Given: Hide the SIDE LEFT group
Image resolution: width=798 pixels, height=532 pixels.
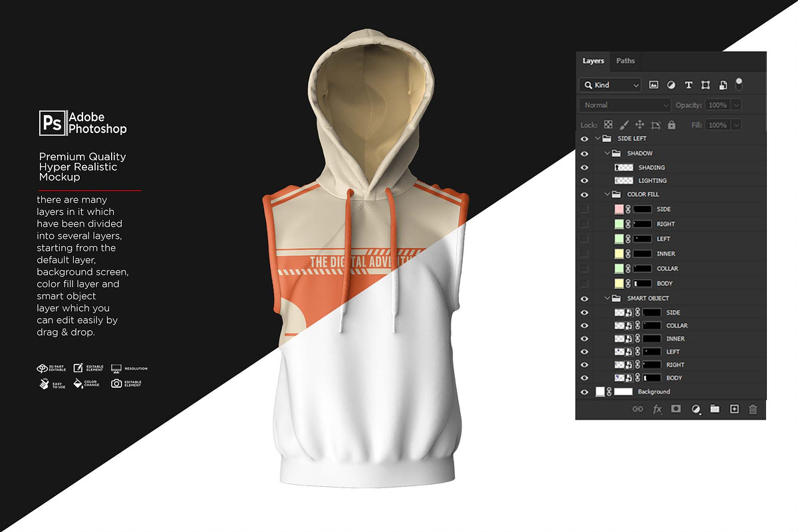Looking at the screenshot, I should [585, 138].
